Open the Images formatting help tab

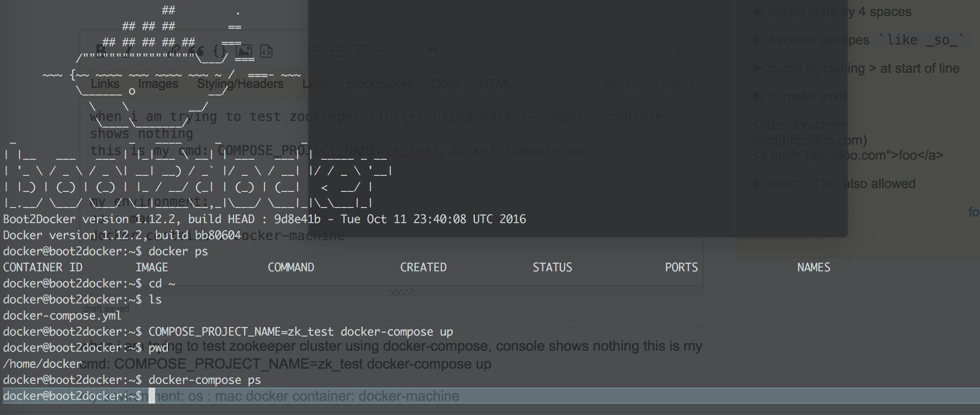click(x=158, y=84)
